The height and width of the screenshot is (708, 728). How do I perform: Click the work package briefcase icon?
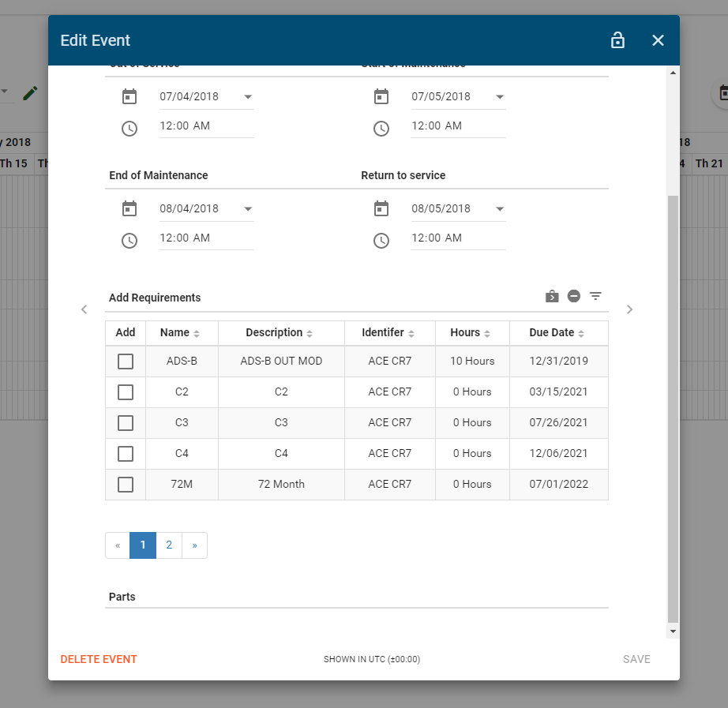(x=552, y=296)
